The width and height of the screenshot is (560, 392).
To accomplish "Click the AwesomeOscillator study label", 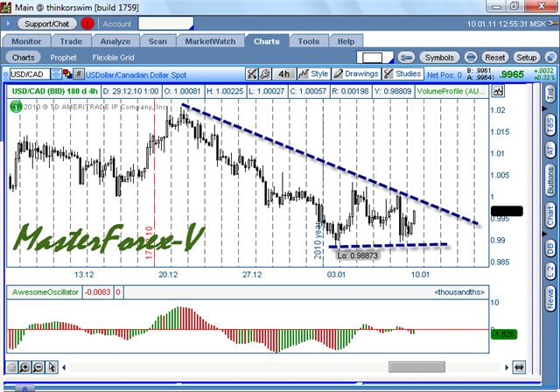I will click(x=45, y=292).
